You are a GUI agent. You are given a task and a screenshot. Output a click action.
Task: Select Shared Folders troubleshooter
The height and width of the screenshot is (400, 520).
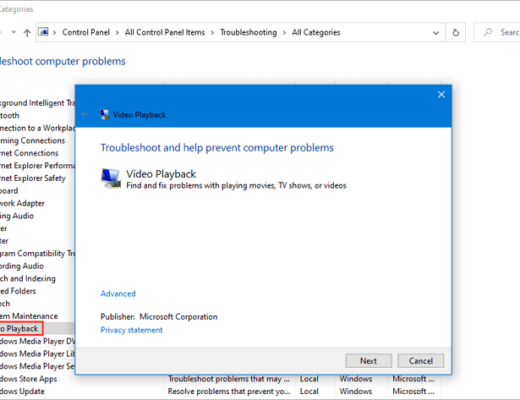pyautogui.click(x=18, y=291)
